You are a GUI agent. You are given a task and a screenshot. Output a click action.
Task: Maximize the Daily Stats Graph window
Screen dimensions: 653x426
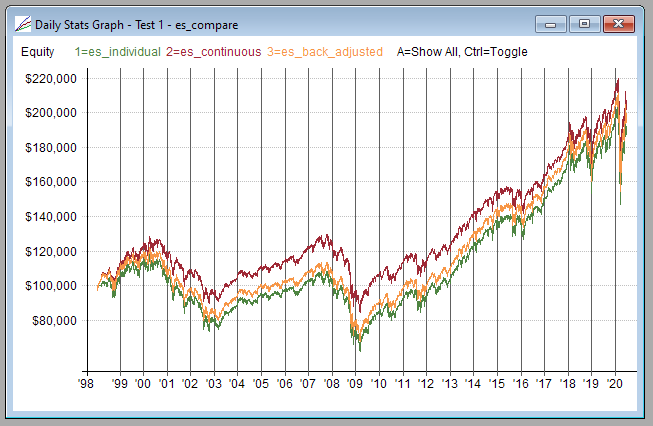point(584,23)
